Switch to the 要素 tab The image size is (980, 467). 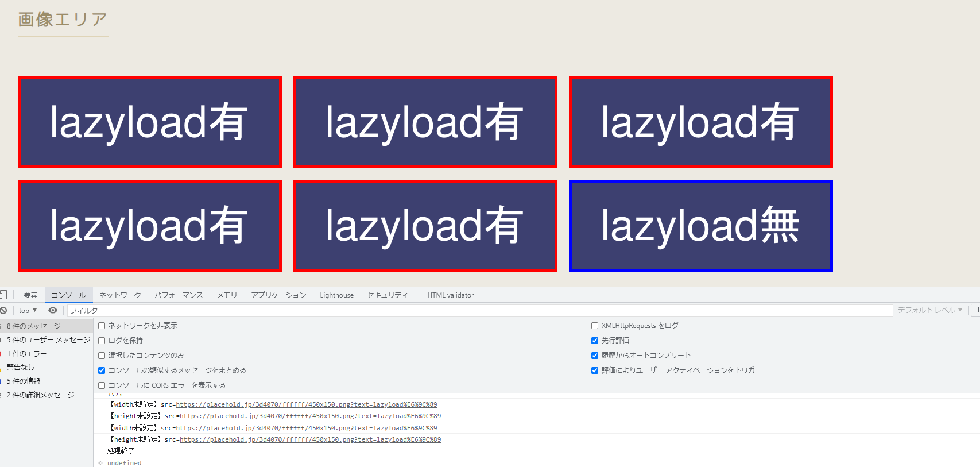tap(30, 295)
